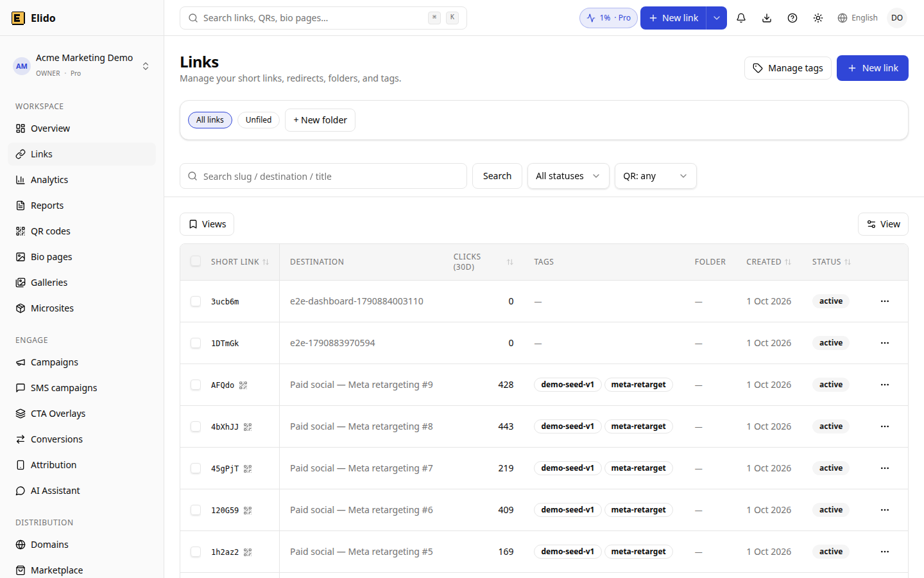Check the box for row 45gPjT
The width and height of the screenshot is (924, 578).
click(196, 468)
